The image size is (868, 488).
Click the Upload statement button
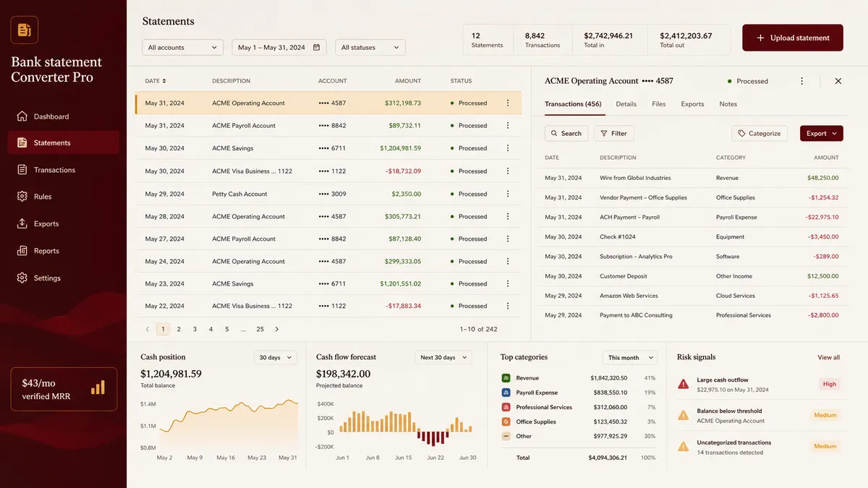pos(793,38)
